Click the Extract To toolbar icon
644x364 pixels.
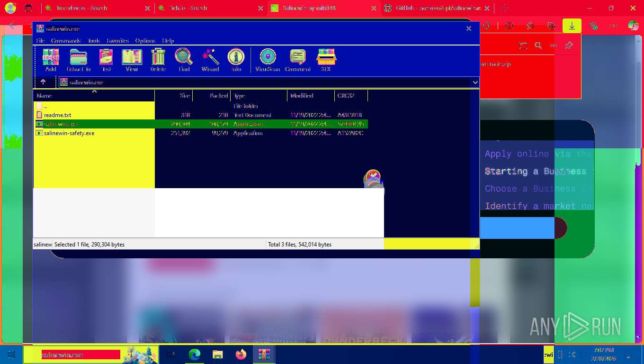(78, 60)
